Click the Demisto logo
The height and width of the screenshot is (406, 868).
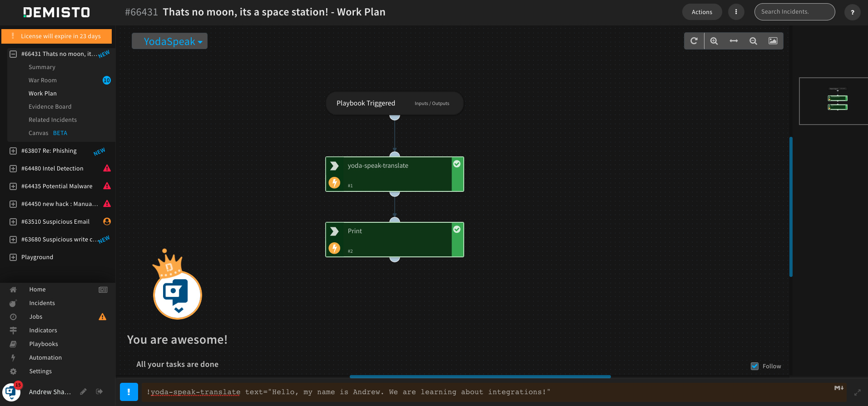point(57,12)
